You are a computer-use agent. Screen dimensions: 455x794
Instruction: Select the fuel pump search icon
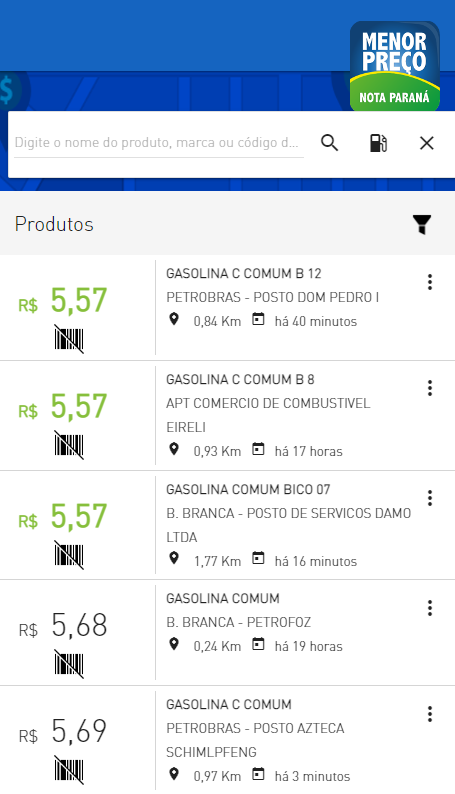click(378, 143)
